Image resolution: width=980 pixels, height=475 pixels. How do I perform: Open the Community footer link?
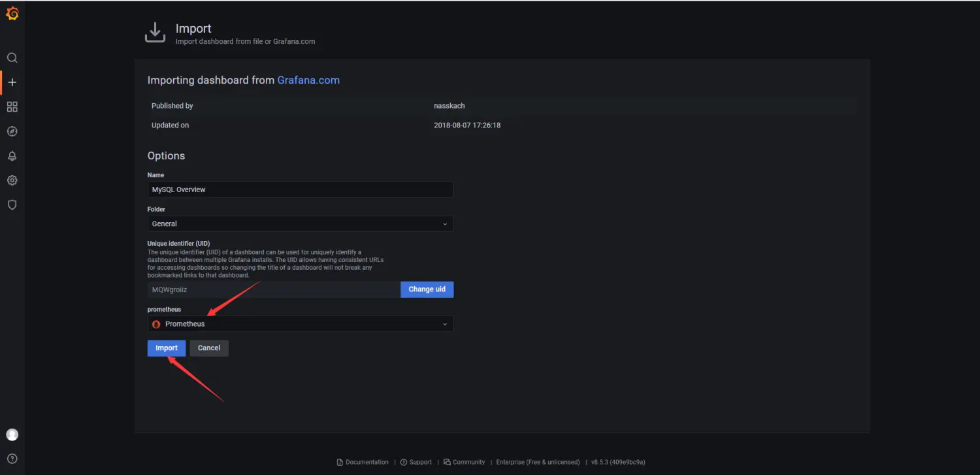coord(468,462)
